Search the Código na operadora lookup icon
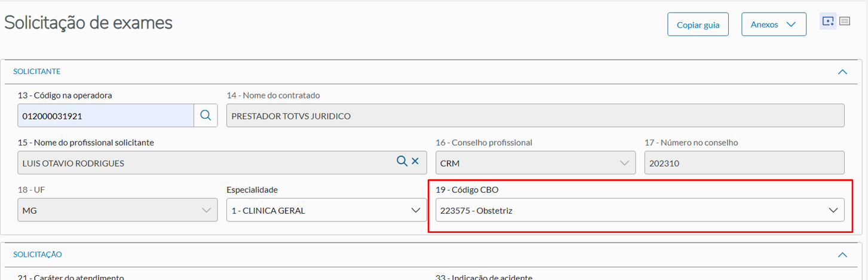 pyautogui.click(x=206, y=116)
